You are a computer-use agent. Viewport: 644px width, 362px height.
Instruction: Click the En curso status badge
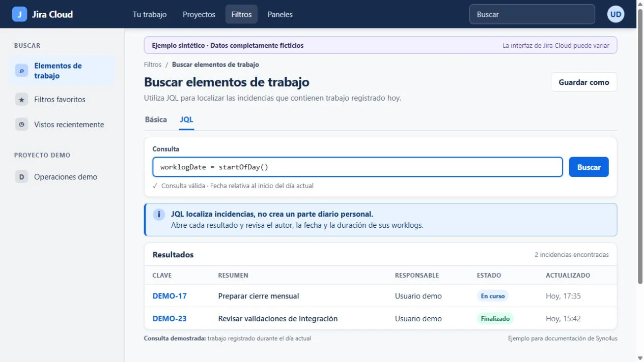[492, 296]
